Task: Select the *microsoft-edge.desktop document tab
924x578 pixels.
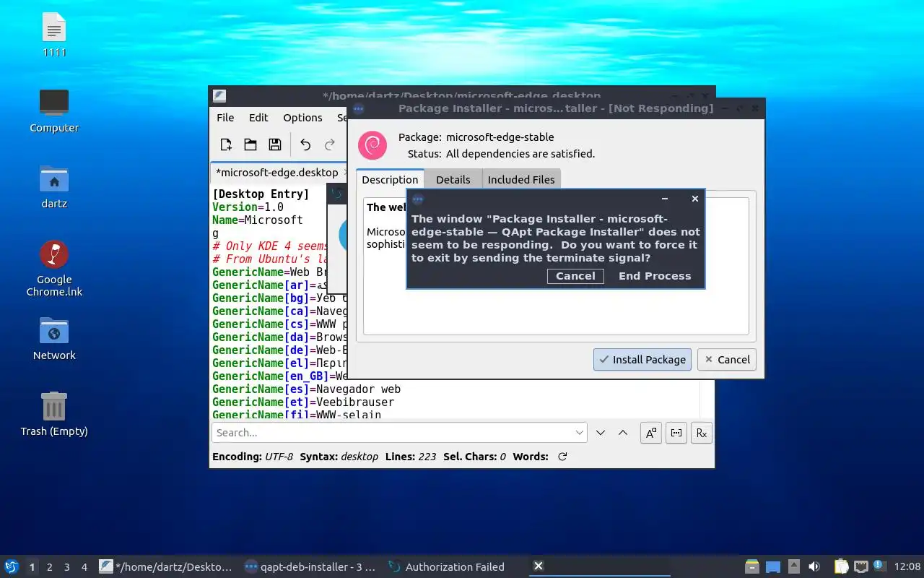Action: click(x=277, y=173)
